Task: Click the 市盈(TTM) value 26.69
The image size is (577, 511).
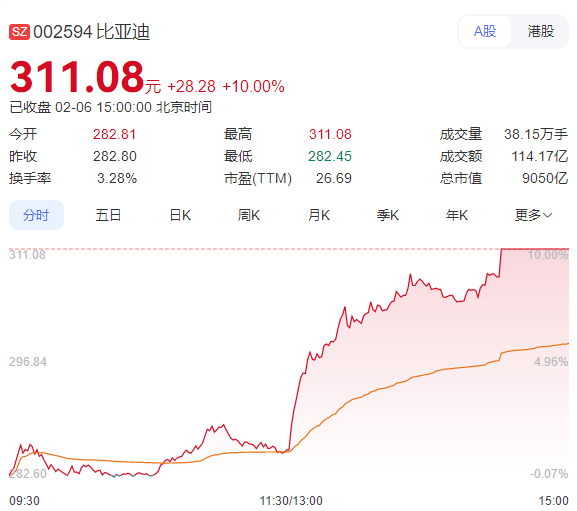Action: (x=334, y=178)
